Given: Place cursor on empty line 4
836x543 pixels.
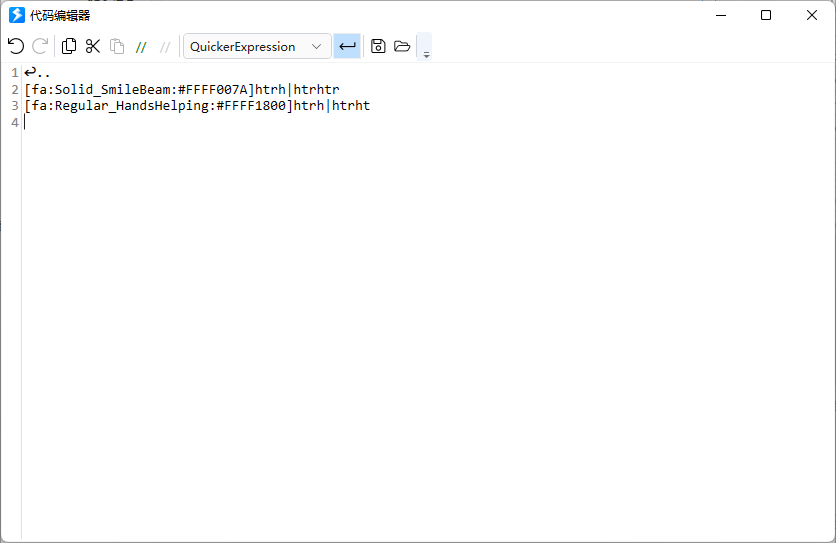Looking at the screenshot, I should coord(427,122).
